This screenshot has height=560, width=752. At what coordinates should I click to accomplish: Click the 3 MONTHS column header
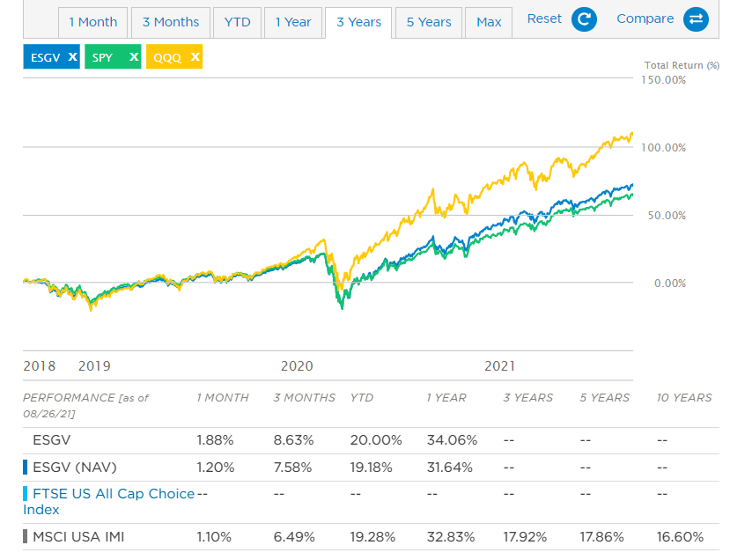305,397
